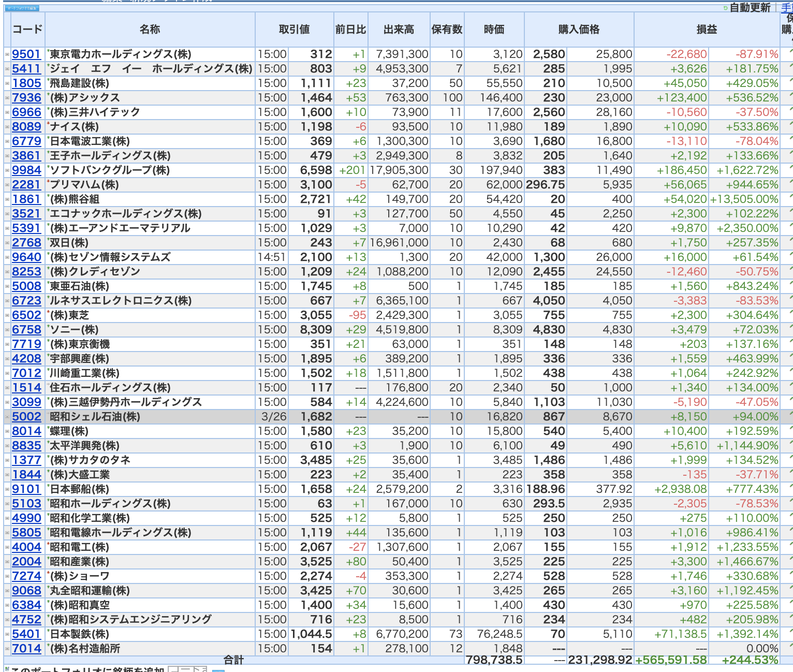
Task: Click the row handle icon beside code 5002
Action: pos(7,417)
